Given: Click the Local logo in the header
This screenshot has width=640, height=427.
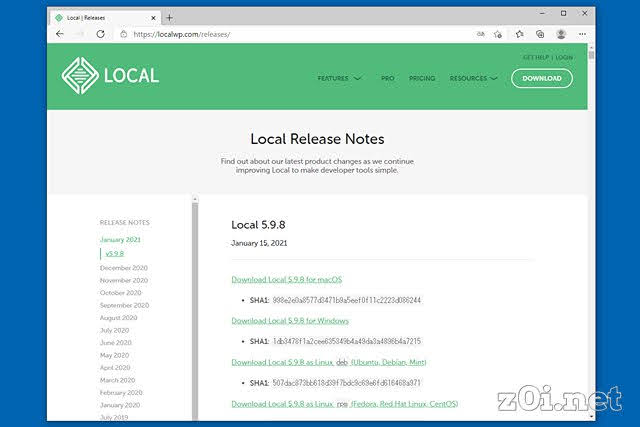Looking at the screenshot, I should [110, 76].
